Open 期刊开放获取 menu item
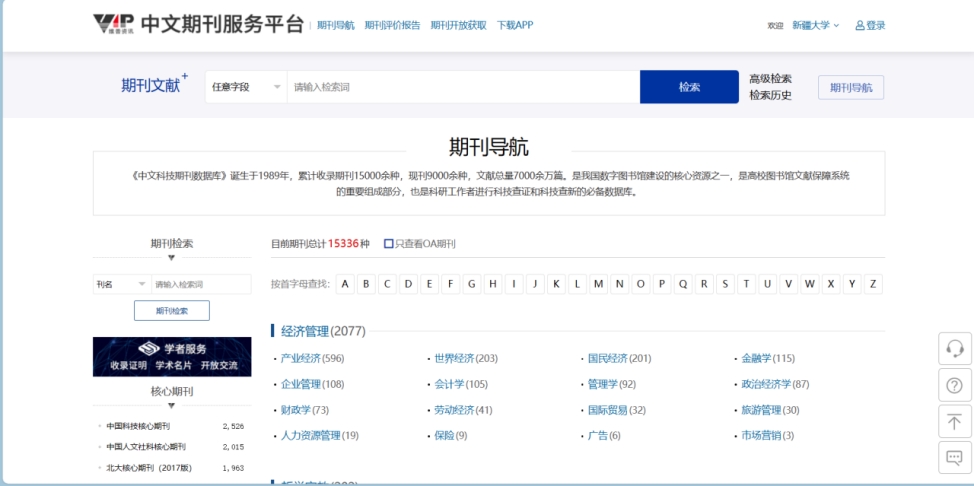974x486 pixels. tap(458, 25)
